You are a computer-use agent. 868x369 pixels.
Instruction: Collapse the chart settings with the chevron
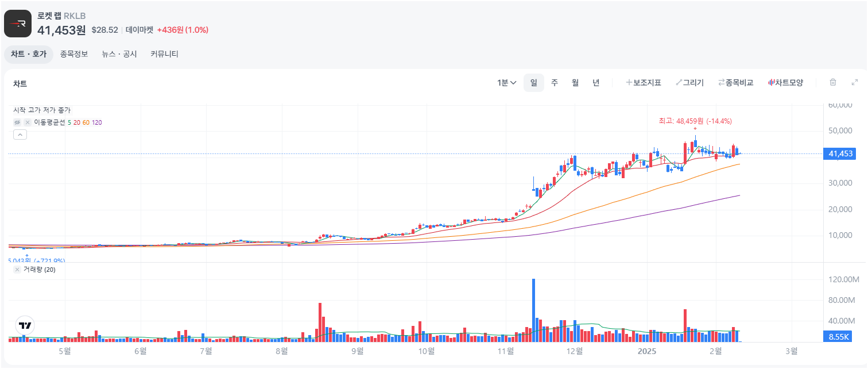click(x=20, y=134)
